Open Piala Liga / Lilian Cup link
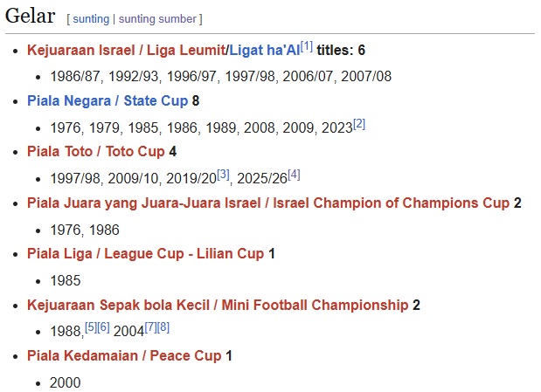Viewport: 541px width, 392px height. tap(145, 254)
